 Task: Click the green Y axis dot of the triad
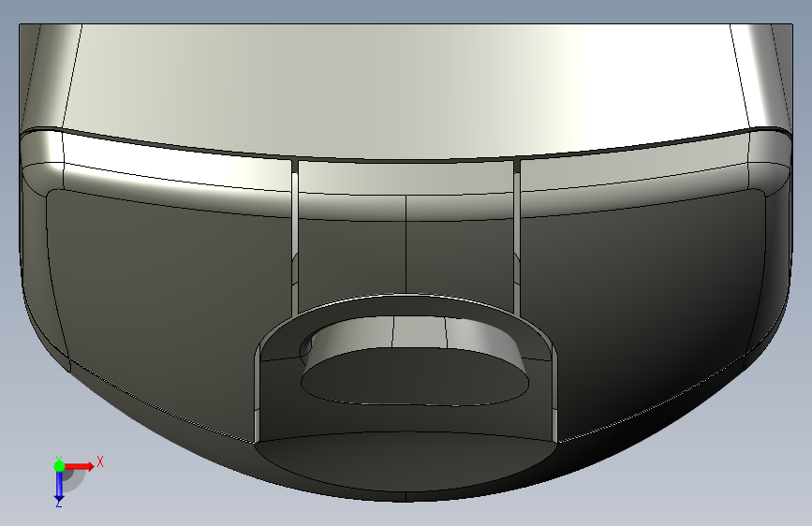click(59, 466)
